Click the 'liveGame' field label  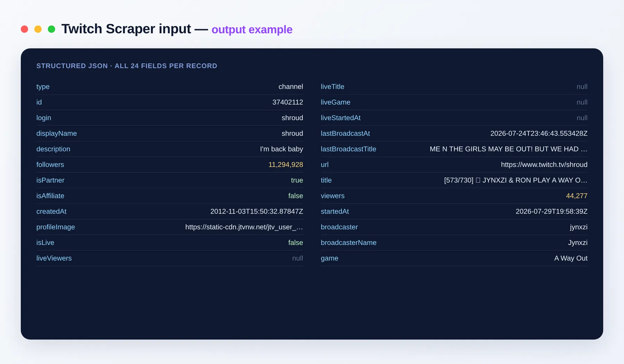click(335, 102)
